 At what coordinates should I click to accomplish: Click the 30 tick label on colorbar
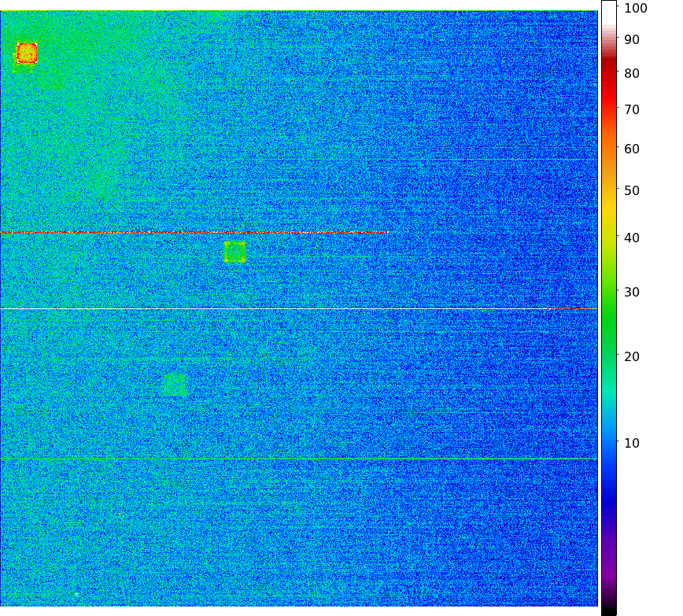tap(631, 293)
